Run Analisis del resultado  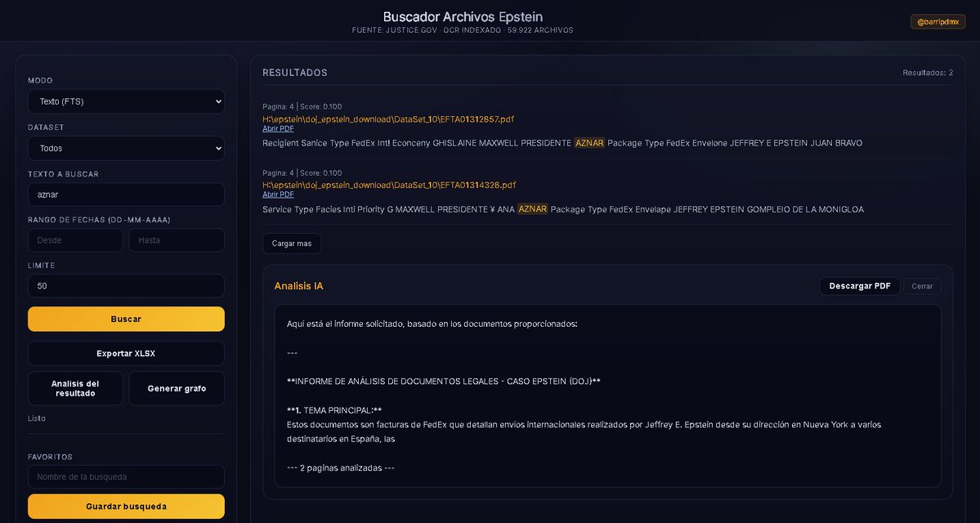click(x=75, y=387)
